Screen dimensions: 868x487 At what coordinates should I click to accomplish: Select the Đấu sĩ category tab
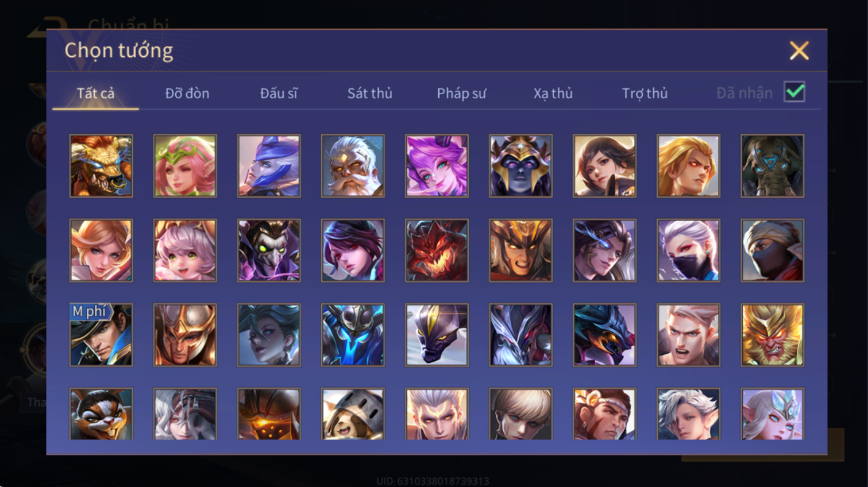tap(279, 93)
